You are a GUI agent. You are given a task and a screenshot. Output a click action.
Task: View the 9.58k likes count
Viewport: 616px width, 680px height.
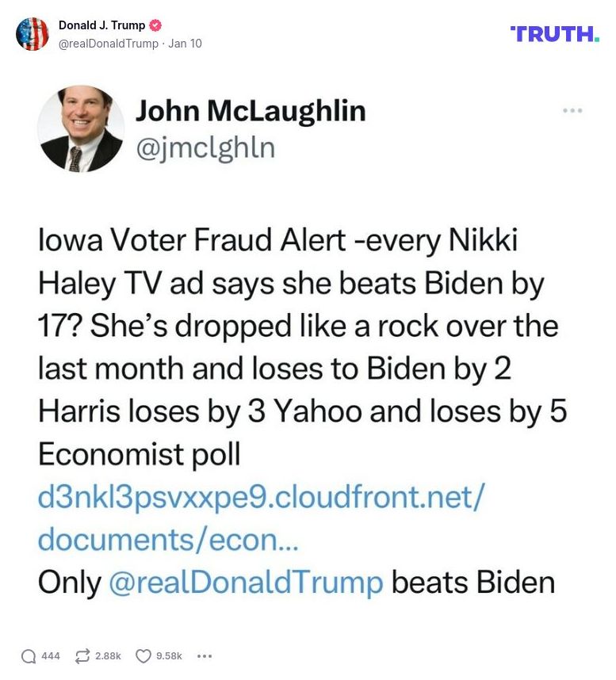pyautogui.click(x=168, y=656)
